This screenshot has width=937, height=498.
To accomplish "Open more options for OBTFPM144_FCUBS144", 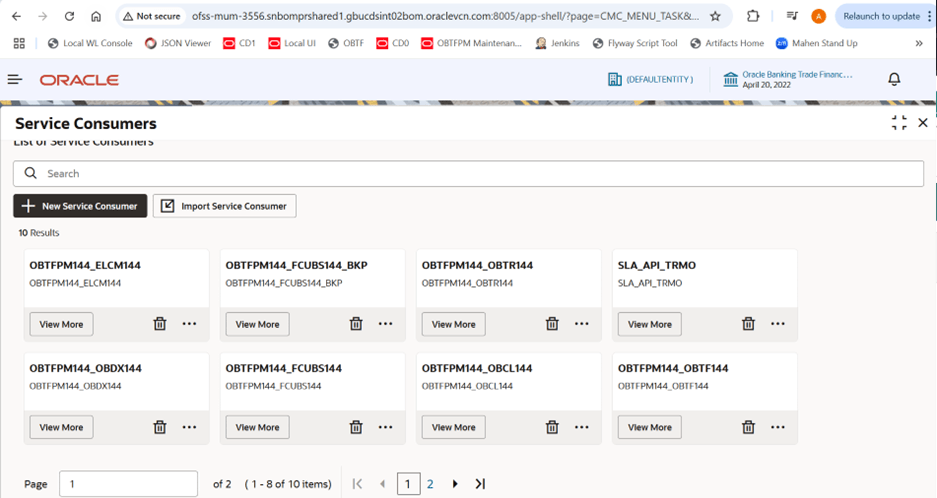I will (385, 427).
